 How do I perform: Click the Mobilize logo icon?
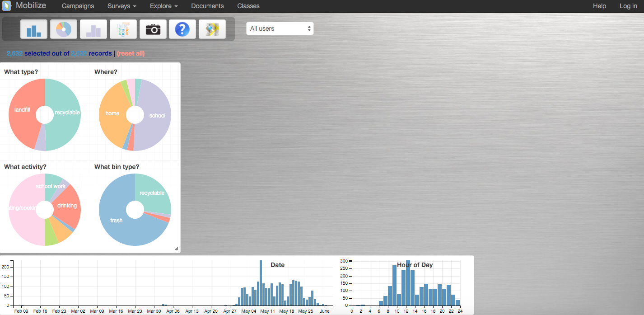pyautogui.click(x=7, y=6)
